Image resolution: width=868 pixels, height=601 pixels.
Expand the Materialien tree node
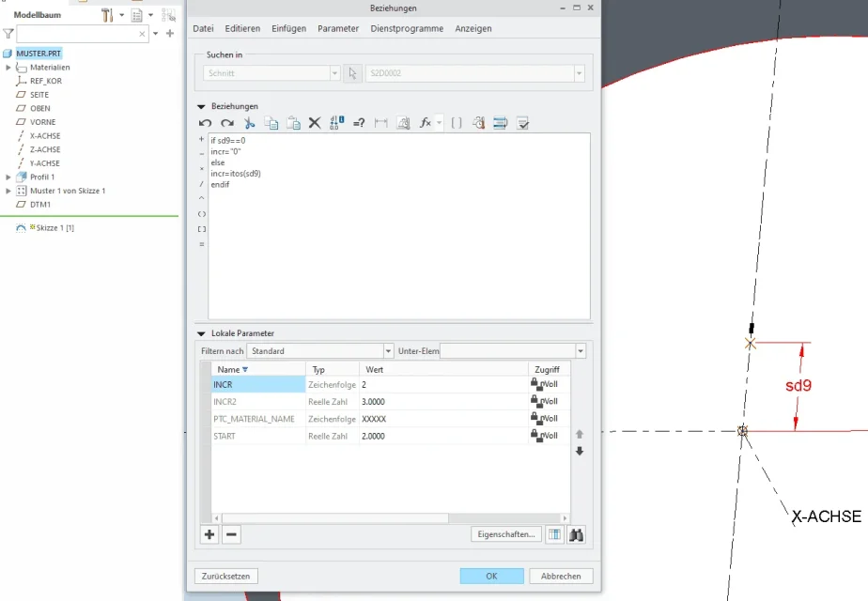point(8,68)
